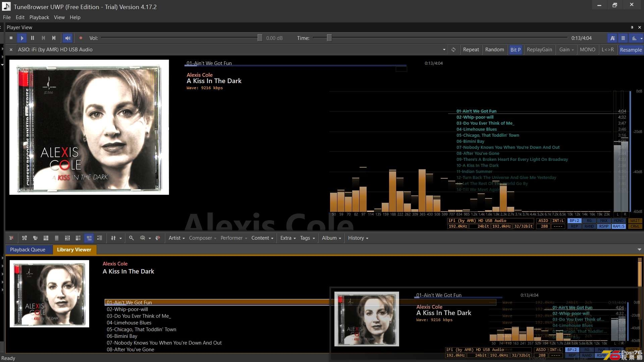Screen dimensions: 644x362
Task: Expand the Content dropdown
Action: pyautogui.click(x=262, y=238)
